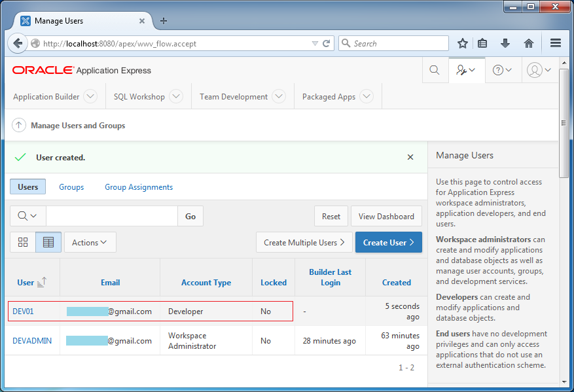Click the Go search button

pyautogui.click(x=190, y=217)
